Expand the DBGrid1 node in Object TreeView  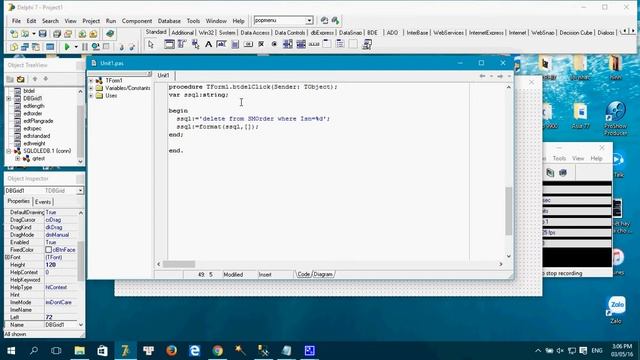click(9, 98)
